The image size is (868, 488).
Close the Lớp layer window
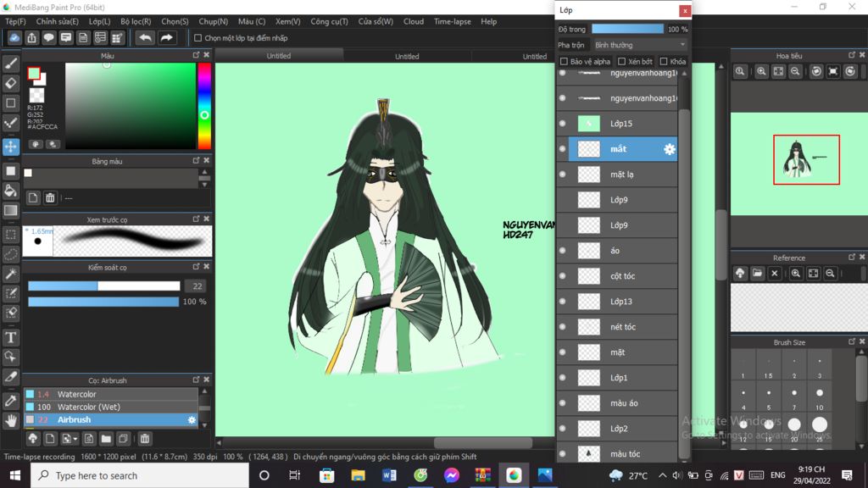coord(685,10)
